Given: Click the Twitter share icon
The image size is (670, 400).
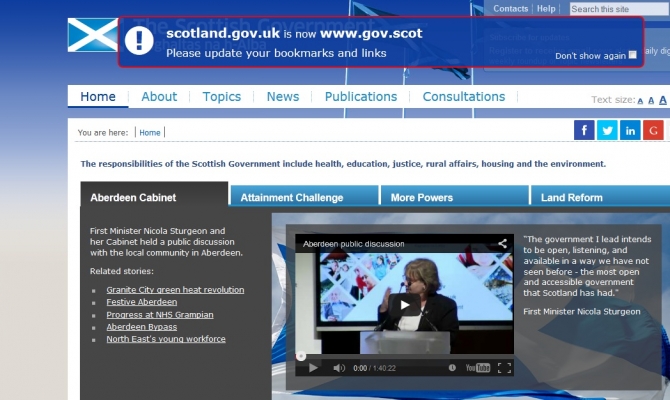Looking at the screenshot, I should coord(607,130).
